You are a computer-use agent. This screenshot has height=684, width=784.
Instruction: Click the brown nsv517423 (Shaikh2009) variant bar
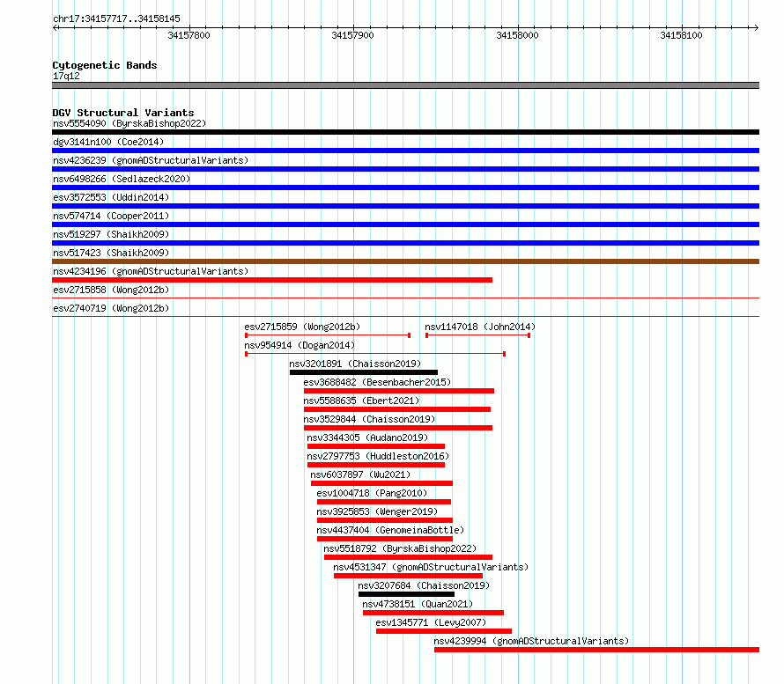pos(405,261)
